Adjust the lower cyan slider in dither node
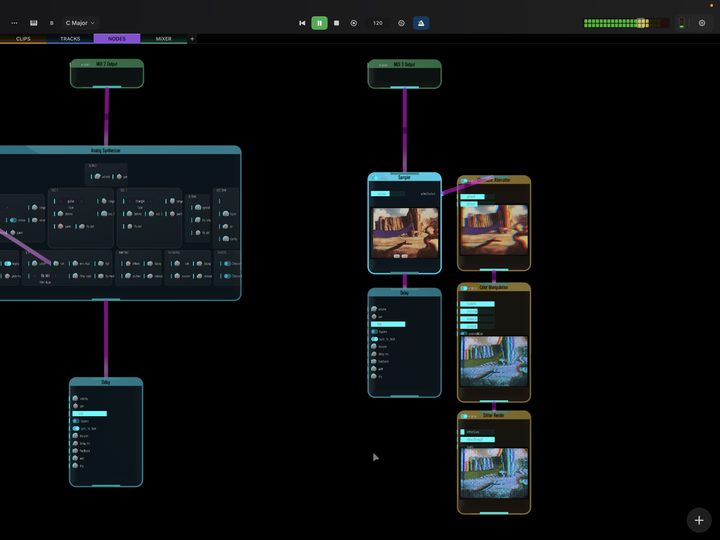The width and height of the screenshot is (720, 540). [x=478, y=439]
